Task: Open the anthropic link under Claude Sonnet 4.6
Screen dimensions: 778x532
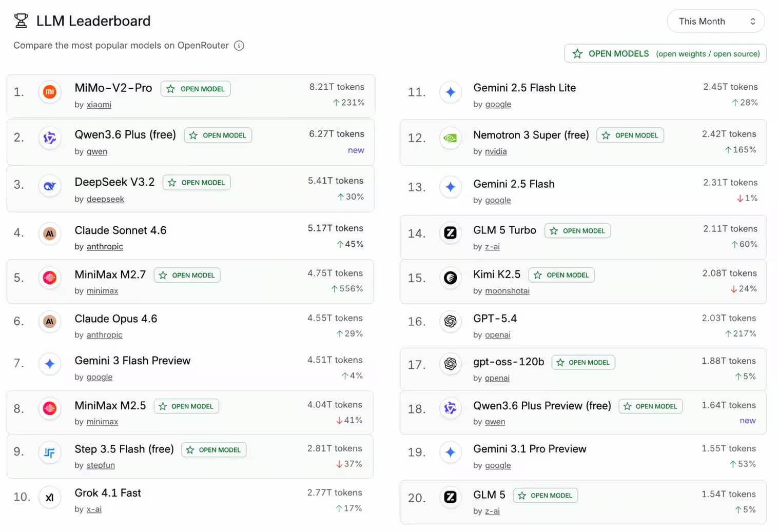Action: [x=105, y=247]
